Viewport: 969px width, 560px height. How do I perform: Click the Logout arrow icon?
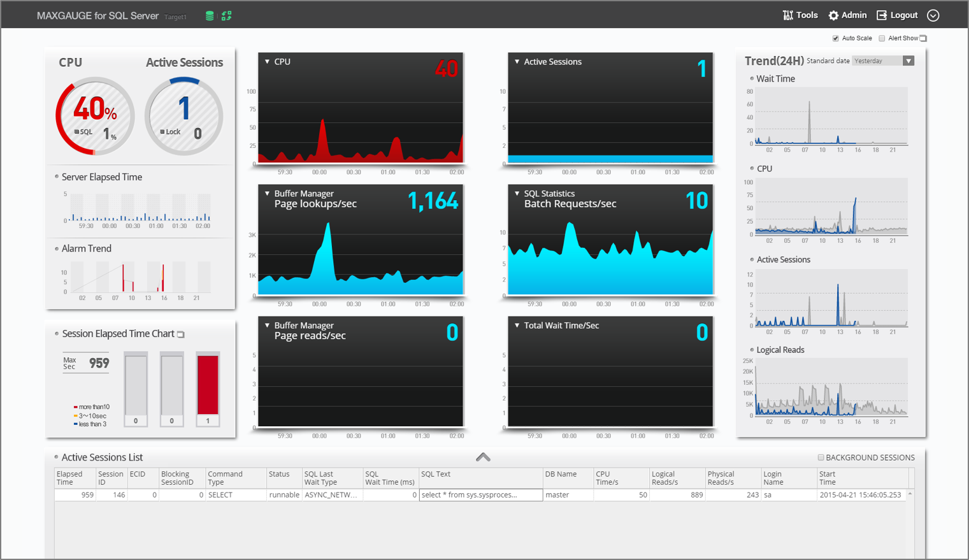click(882, 15)
